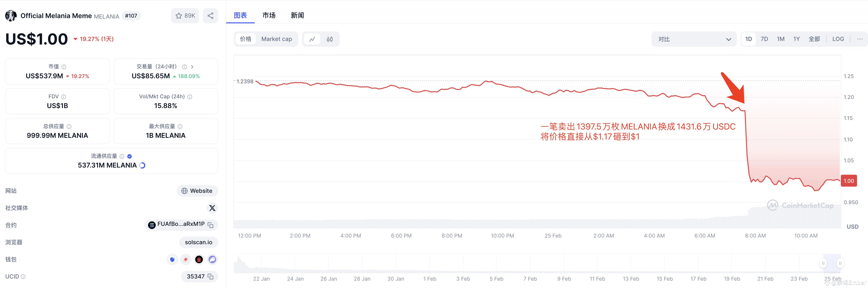Viewport: 868px width, 288px height.
Task: Click the FUAfBo...aRxM1P contract address
Action: click(x=181, y=224)
